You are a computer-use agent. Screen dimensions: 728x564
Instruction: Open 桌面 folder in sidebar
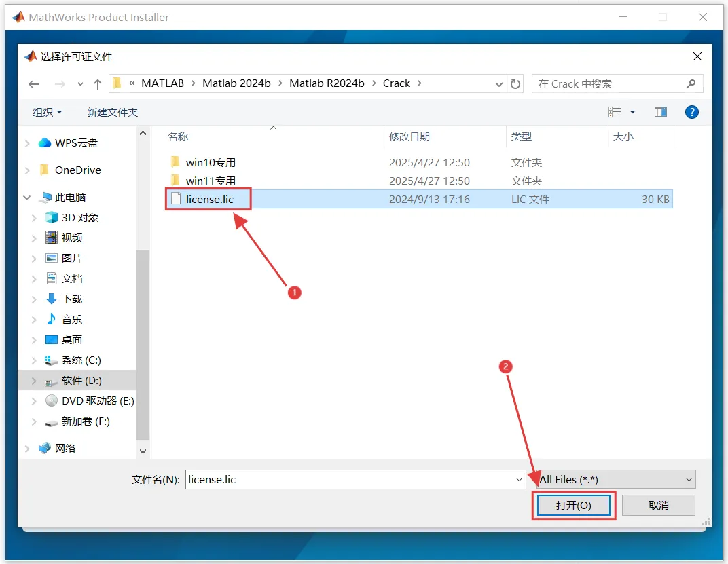72,340
